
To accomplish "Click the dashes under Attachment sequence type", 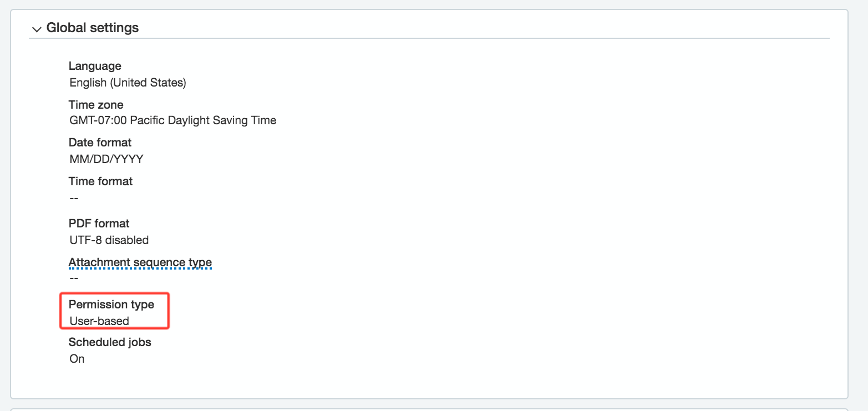I will point(74,277).
